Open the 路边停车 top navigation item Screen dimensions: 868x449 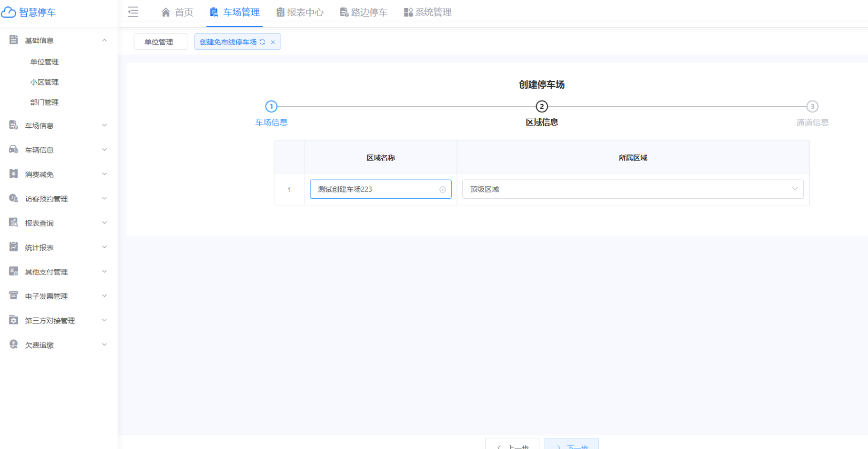click(x=364, y=12)
